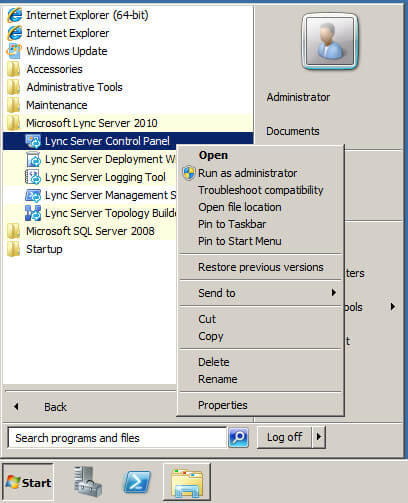
Task: Click the Microsoft SQL Server 2008 folder icon
Action: pos(14,231)
